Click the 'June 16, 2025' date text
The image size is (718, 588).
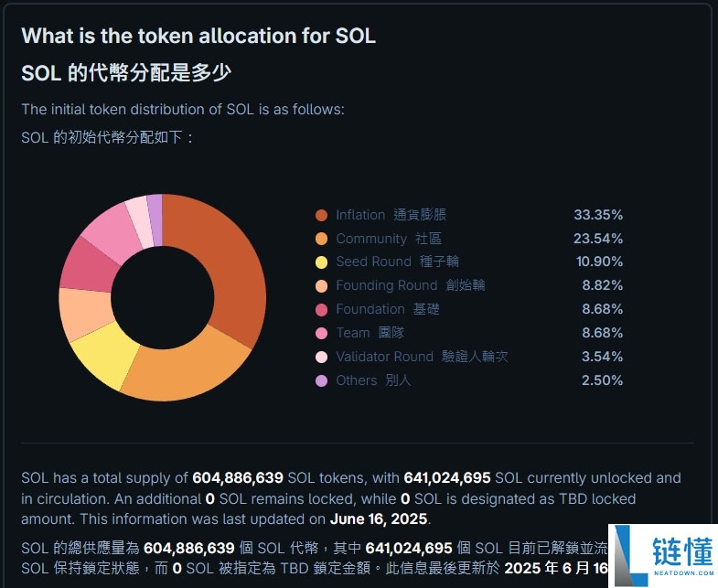(379, 519)
